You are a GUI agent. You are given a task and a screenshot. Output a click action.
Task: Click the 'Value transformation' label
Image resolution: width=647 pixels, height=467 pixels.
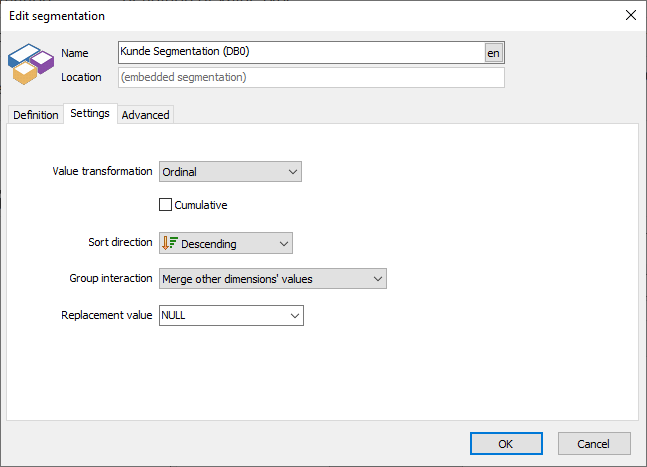tap(102, 171)
